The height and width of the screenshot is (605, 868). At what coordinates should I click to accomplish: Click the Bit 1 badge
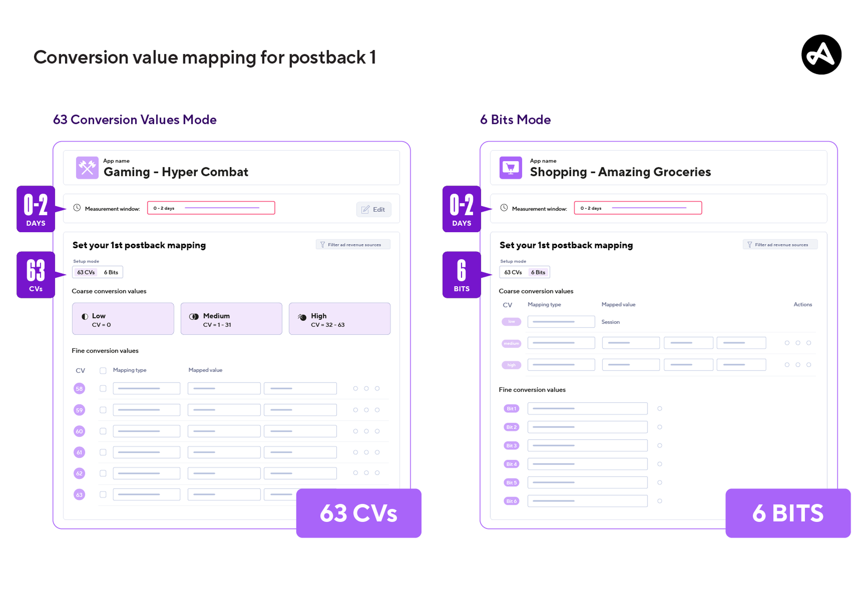pyautogui.click(x=511, y=409)
